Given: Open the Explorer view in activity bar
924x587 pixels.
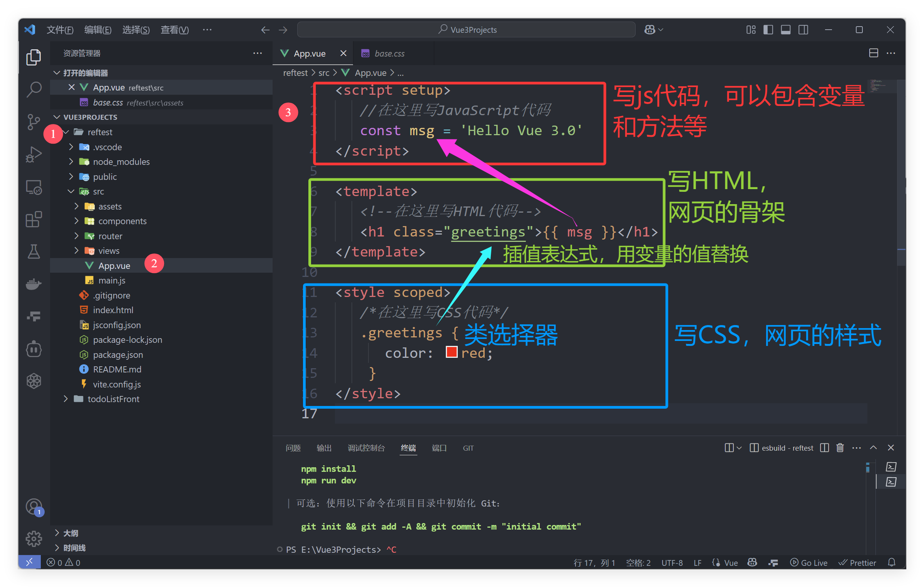Looking at the screenshot, I should coord(34,57).
